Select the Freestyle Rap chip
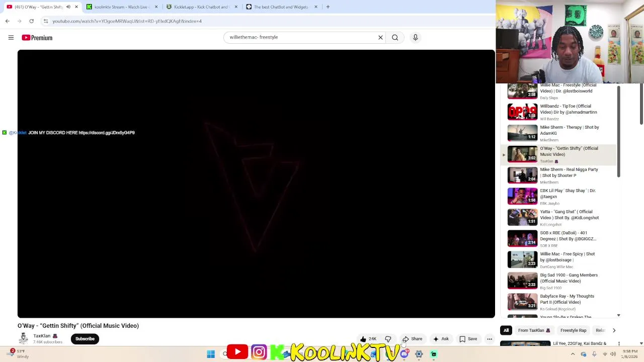644x362 pixels. [x=574, y=330]
